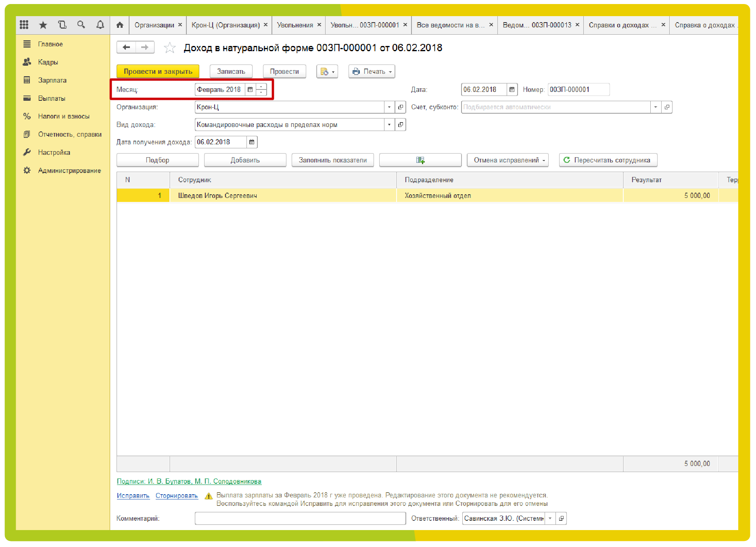Viewport: 756px width, 547px height.
Task: Open search magnifier in top toolbar
Action: 81,25
